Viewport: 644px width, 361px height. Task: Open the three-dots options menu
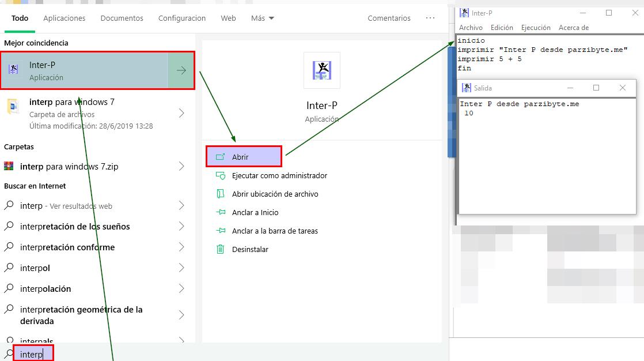tap(430, 18)
